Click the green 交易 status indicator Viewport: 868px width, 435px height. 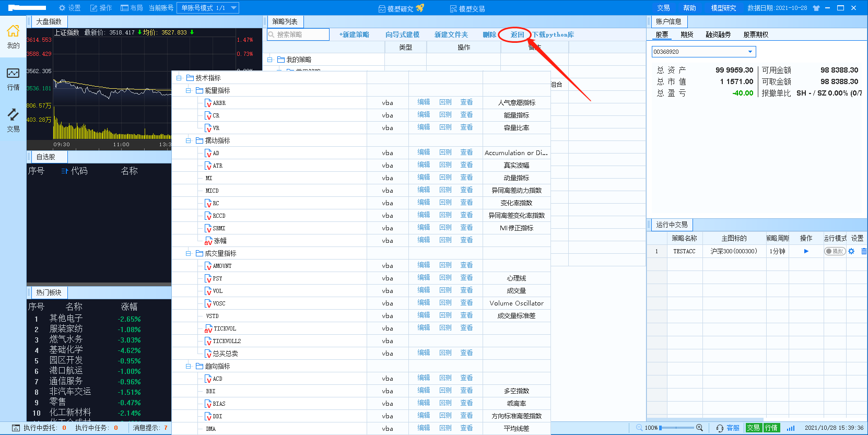753,428
